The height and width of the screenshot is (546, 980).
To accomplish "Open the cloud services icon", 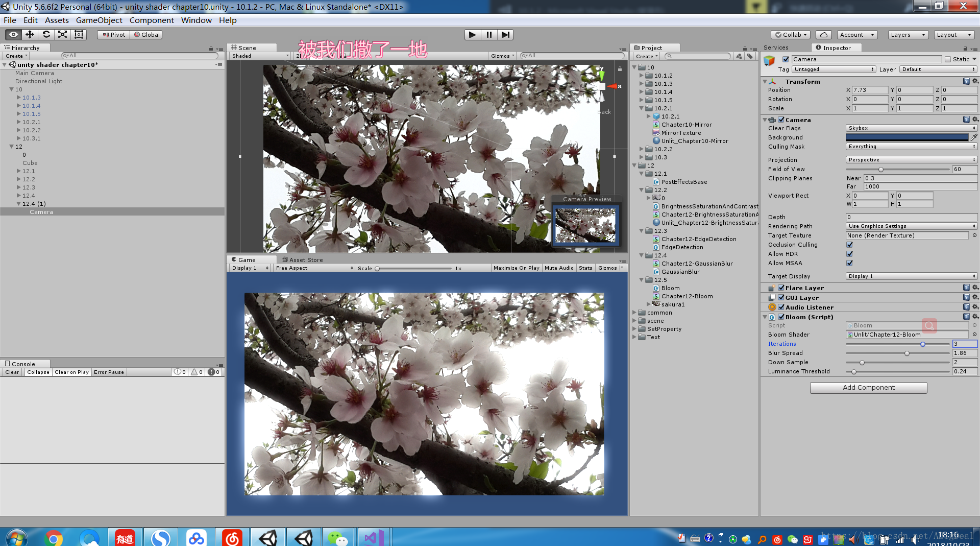I will click(823, 35).
